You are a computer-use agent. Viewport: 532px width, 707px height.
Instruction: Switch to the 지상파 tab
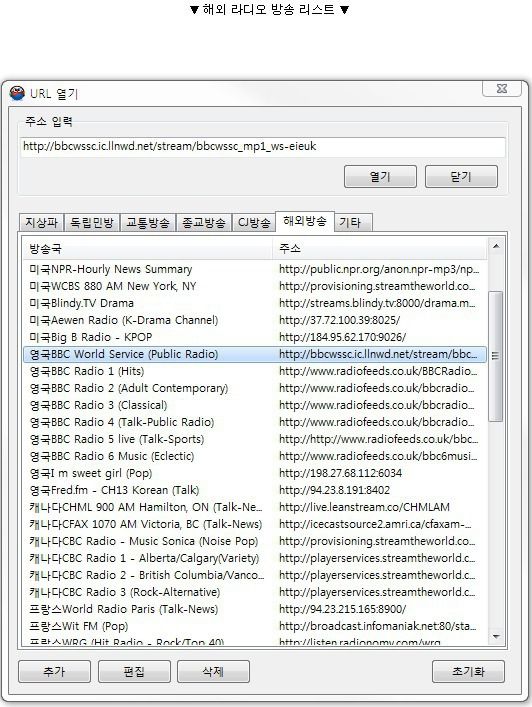(41, 222)
